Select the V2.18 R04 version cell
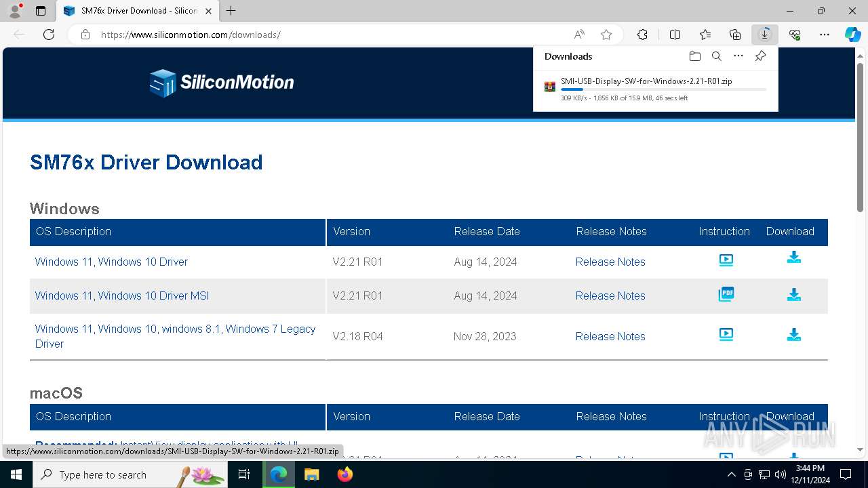 (357, 336)
